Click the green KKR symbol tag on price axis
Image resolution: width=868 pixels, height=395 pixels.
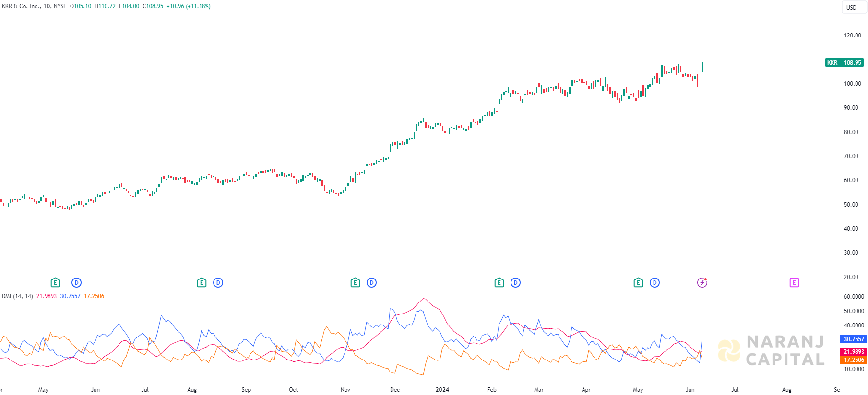pos(832,63)
